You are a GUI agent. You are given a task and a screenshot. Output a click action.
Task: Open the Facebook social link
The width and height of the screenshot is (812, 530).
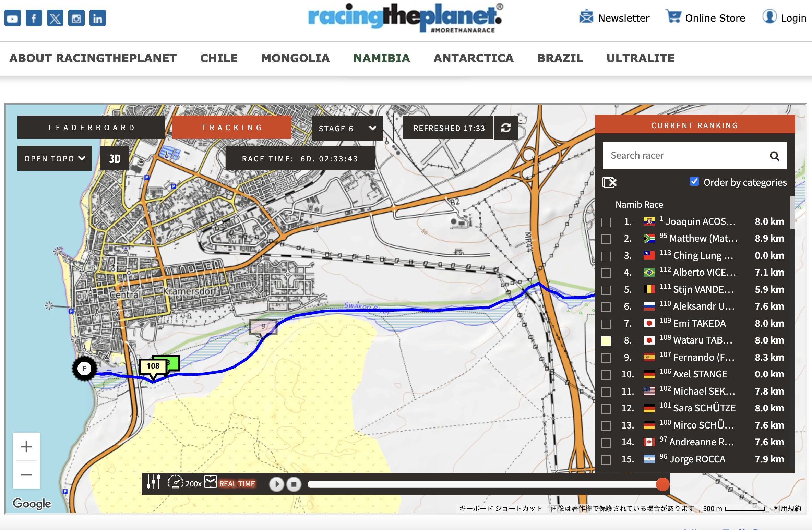pos(34,18)
